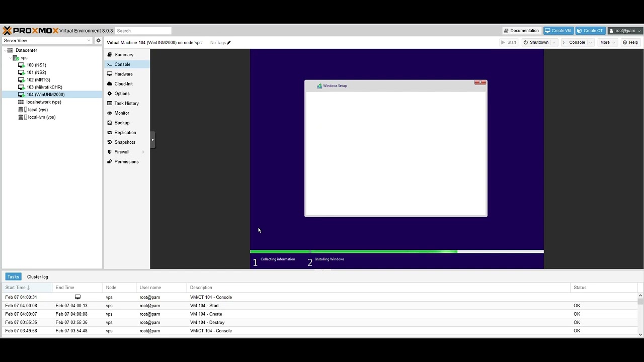The image size is (644, 362).
Task: Select VM 102 (MRTG)
Action: pyautogui.click(x=38, y=80)
